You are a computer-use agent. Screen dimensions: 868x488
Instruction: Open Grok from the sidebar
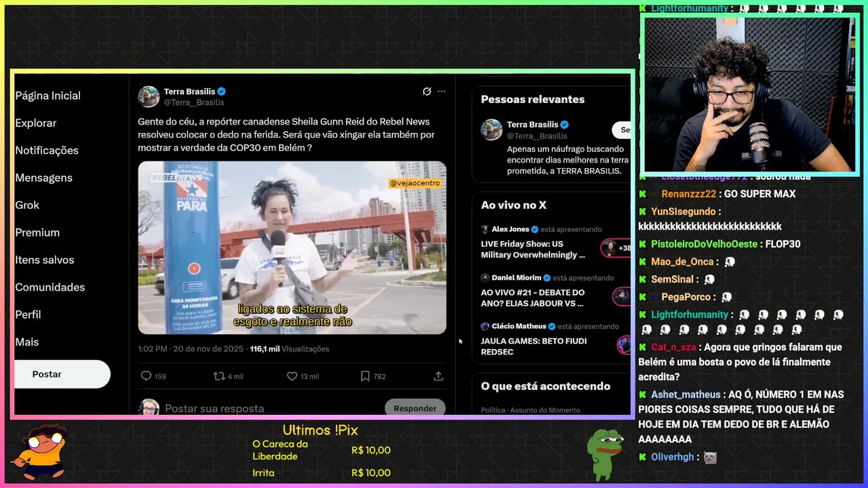pos(27,205)
